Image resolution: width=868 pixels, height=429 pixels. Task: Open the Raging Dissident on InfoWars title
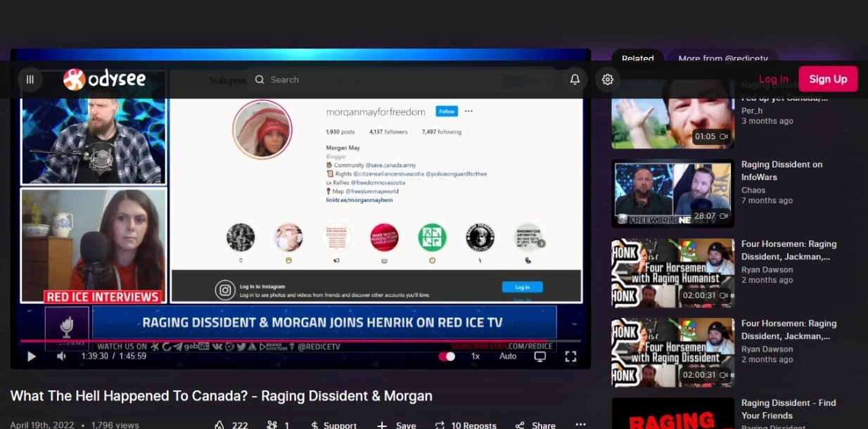[x=781, y=171]
